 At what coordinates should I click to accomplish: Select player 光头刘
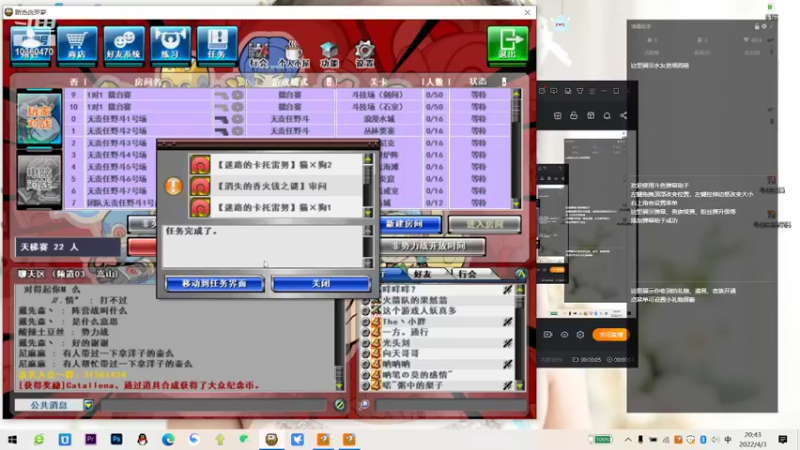(x=438, y=343)
